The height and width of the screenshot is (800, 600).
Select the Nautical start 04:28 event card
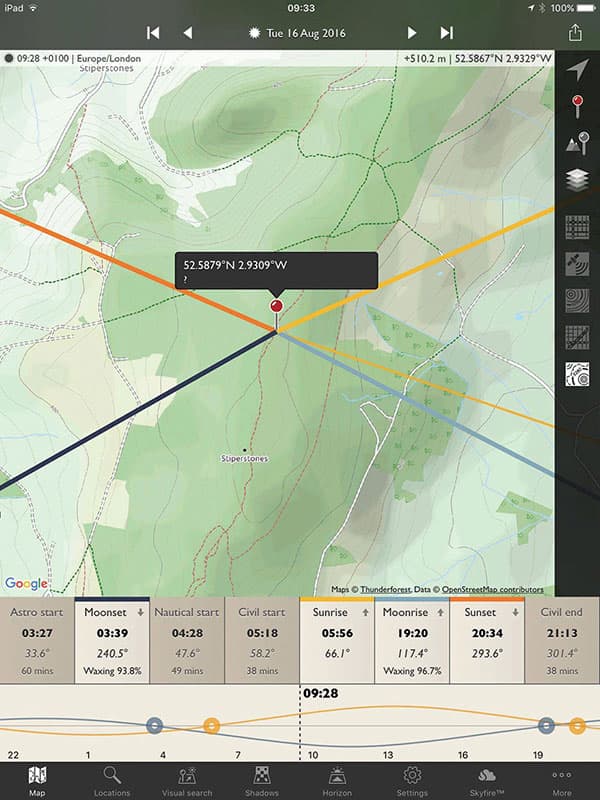tap(187, 640)
